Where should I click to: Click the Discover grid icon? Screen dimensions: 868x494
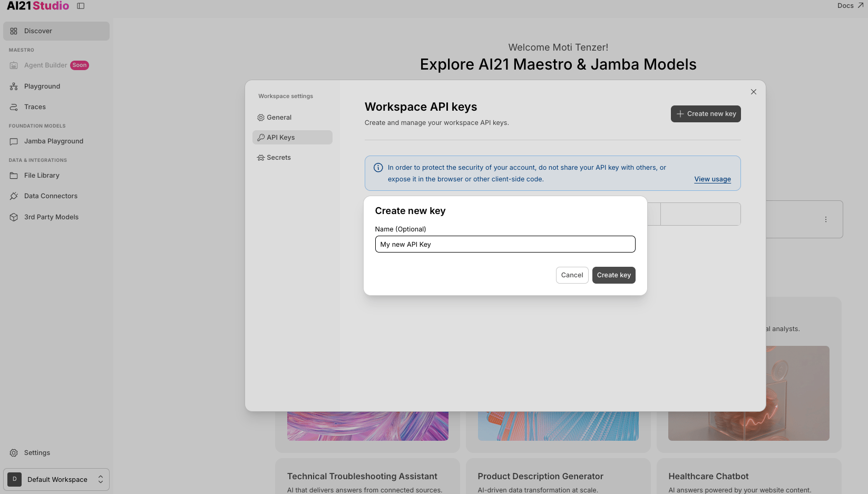(14, 31)
